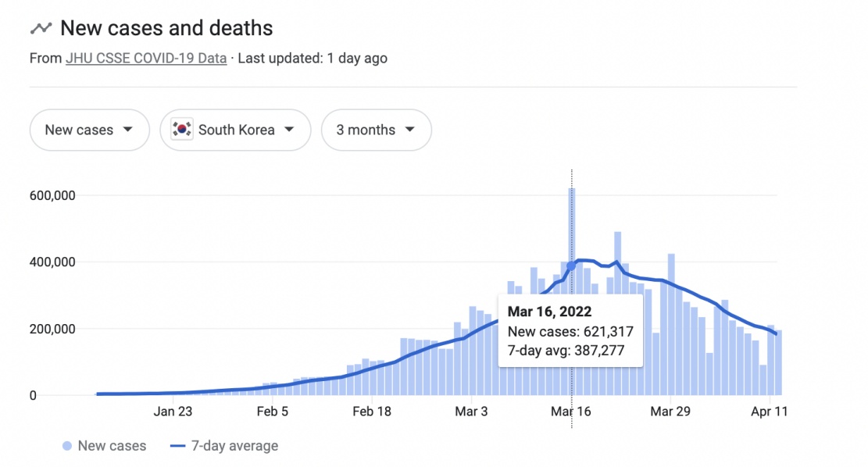The image size is (868, 467).
Task: Click the Mar 16, 2022 tooltip box
Action: point(571,331)
